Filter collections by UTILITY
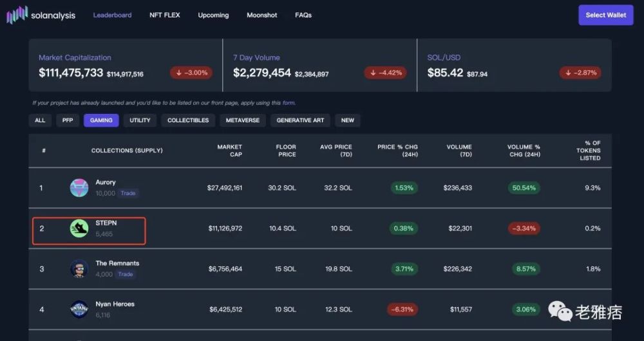Viewport: 644px width, 341px height. point(140,120)
